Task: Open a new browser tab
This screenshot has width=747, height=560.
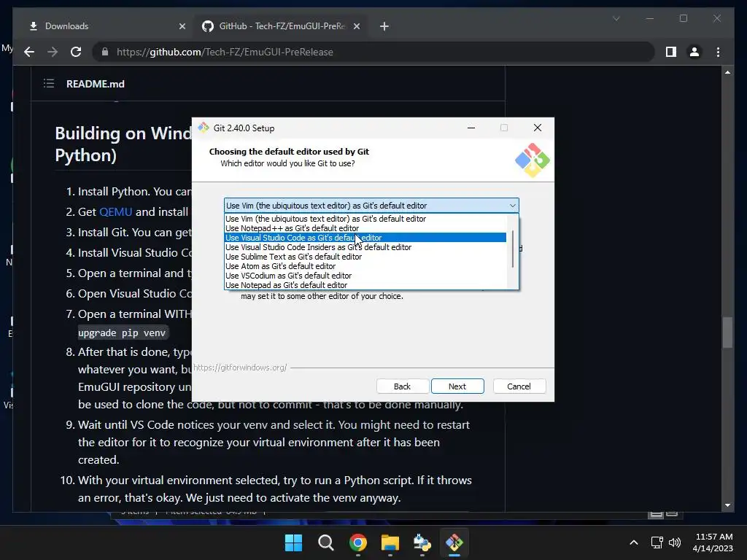Action: click(x=384, y=26)
